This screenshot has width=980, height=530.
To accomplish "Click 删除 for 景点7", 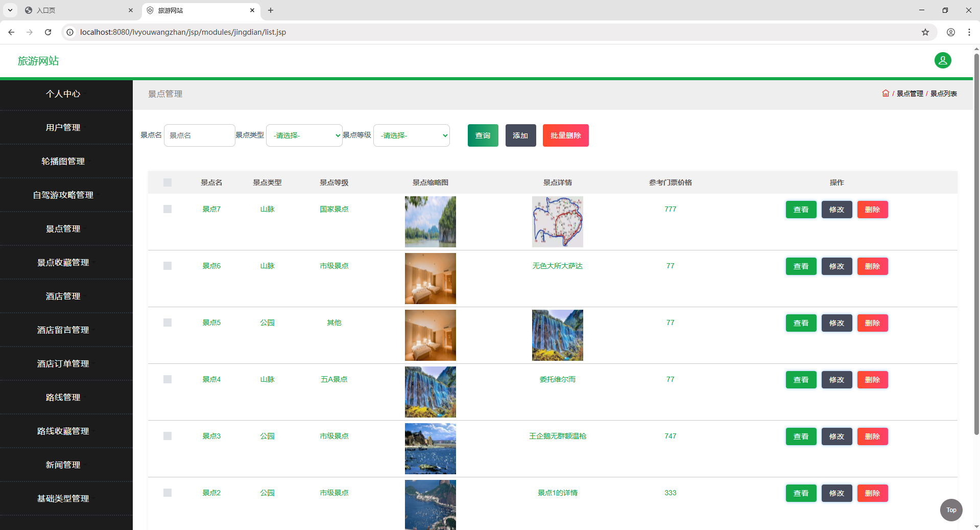I will click(x=872, y=210).
